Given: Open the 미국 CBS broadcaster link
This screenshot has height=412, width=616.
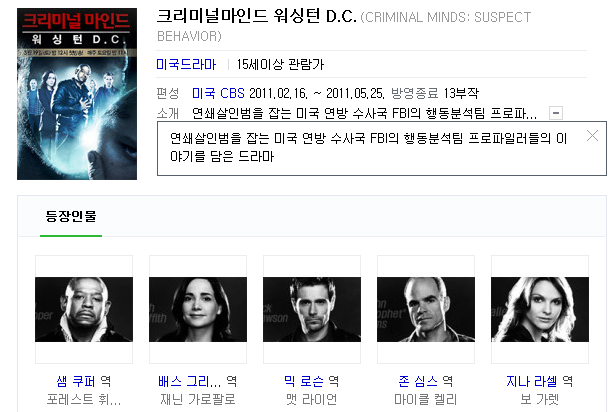Looking at the screenshot, I should [218, 93].
